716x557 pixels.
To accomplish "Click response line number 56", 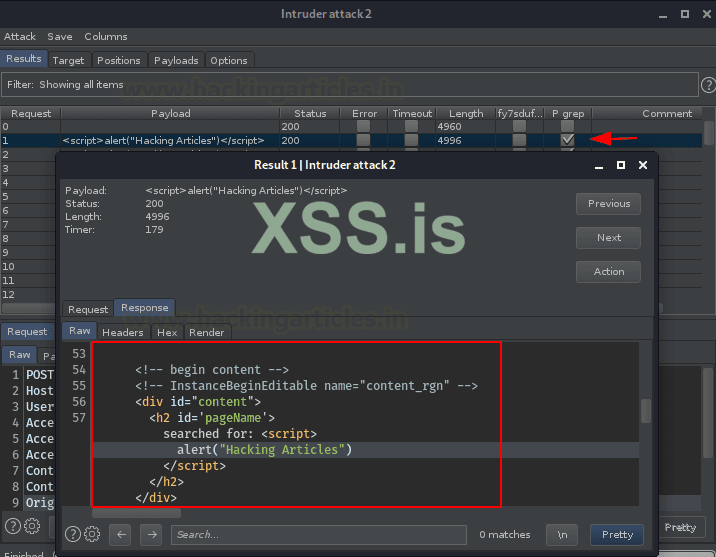I will 79,402.
